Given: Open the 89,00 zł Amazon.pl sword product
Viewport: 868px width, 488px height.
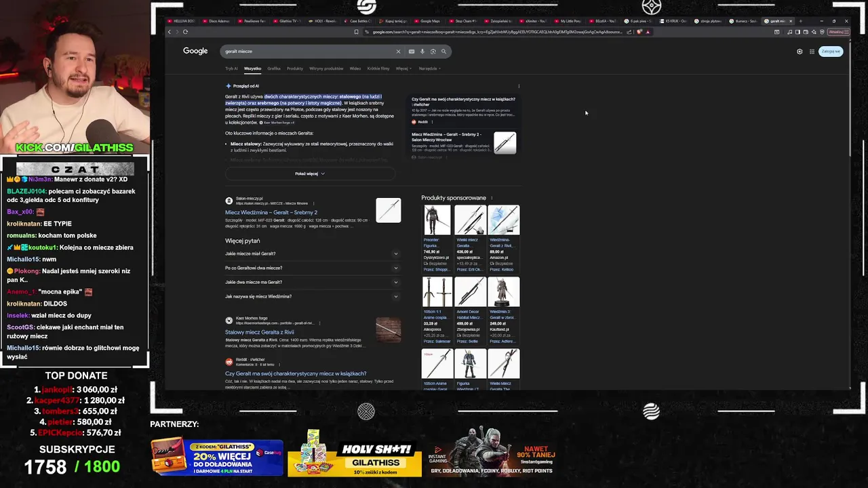Looking at the screenshot, I should [503, 239].
